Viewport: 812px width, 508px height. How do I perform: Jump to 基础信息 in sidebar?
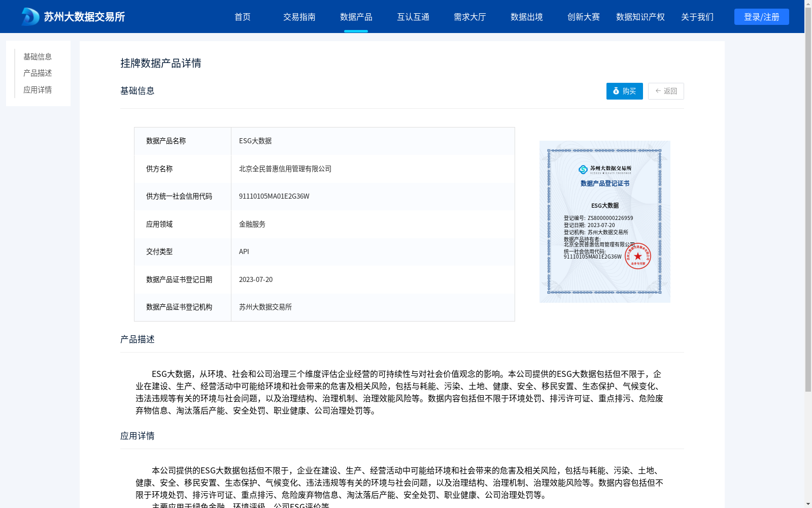pyautogui.click(x=38, y=57)
